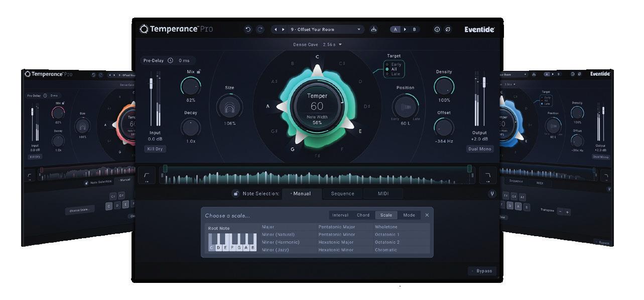Choose Minor (Harmonic) scale
This screenshot has height=300, width=644.
tap(281, 242)
